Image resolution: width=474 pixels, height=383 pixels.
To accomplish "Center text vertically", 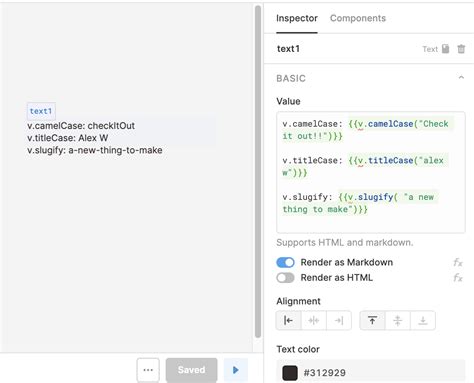I will (x=398, y=320).
